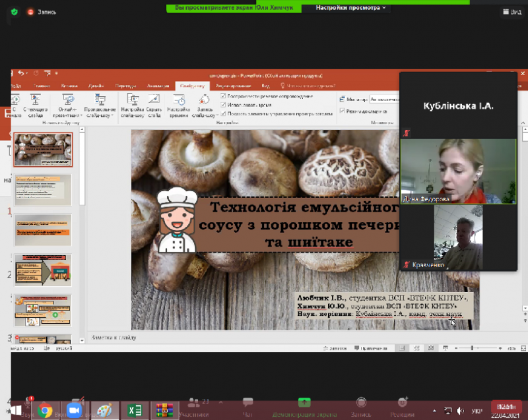The image size is (528, 420).
Task: Toggle the presenter view checkbox
Action: (342, 111)
